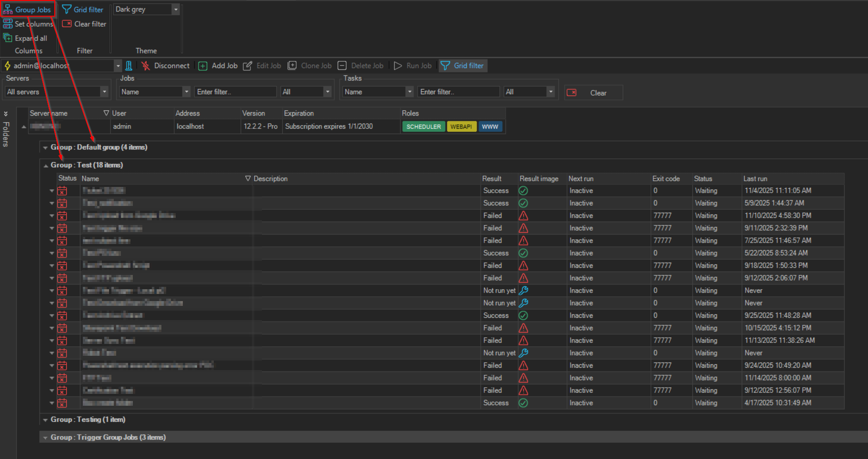Click the success check icon for 11/4/2025 run
Image resolution: width=868 pixels, height=459 pixels.
[x=523, y=191]
